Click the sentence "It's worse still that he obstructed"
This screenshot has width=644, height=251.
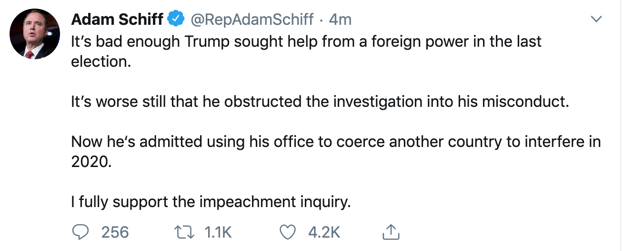point(320,102)
